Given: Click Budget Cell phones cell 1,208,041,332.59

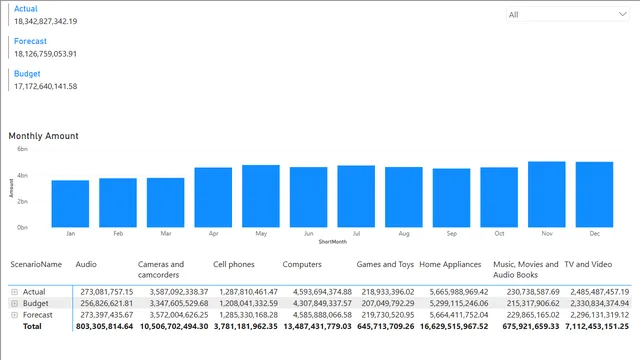Looking at the screenshot, I should [x=249, y=303].
